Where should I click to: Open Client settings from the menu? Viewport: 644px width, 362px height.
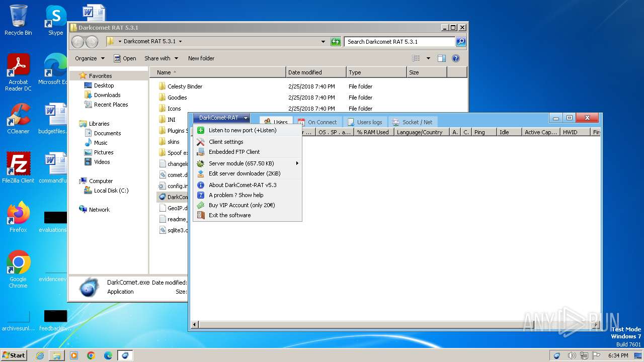click(247, 142)
